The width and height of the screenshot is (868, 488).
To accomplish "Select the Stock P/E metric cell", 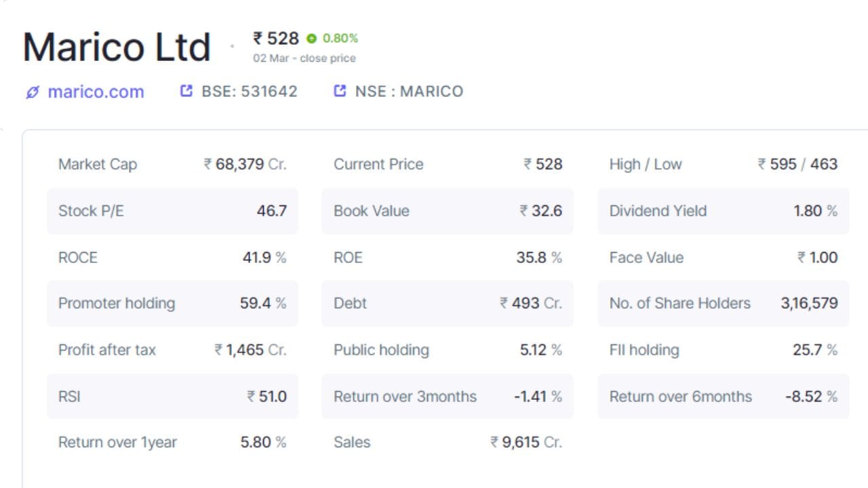I will point(172,211).
